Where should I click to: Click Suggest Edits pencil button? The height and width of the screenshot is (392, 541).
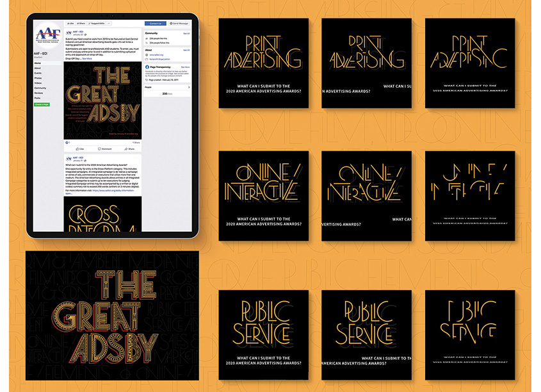pyautogui.click(x=96, y=24)
